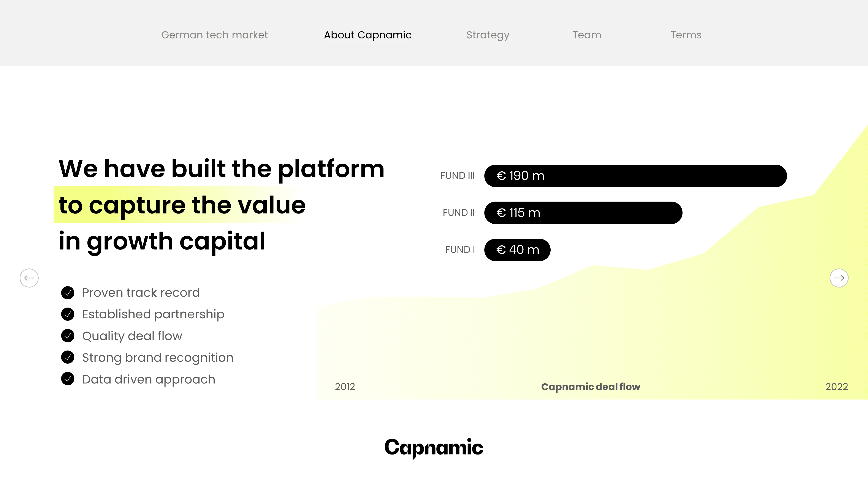
Task: Advance with the next slide arrow
Action: pyautogui.click(x=839, y=278)
